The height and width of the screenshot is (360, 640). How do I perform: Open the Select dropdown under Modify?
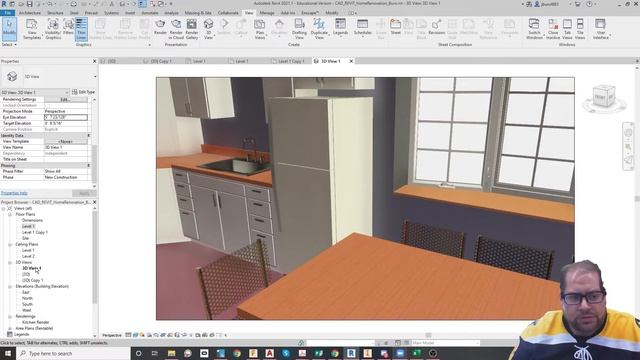pos(9,44)
